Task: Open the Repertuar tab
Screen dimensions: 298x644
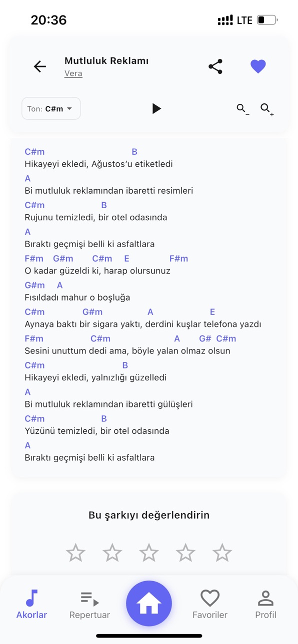Action: 89,604
